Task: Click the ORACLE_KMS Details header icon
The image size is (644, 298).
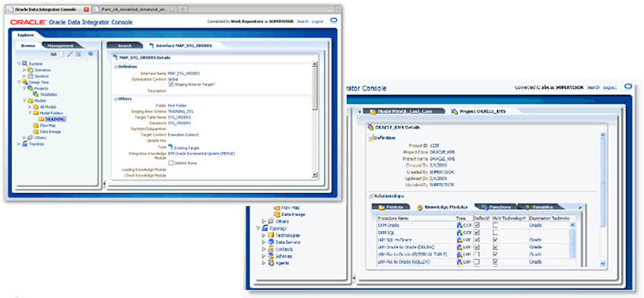Action: (x=370, y=128)
